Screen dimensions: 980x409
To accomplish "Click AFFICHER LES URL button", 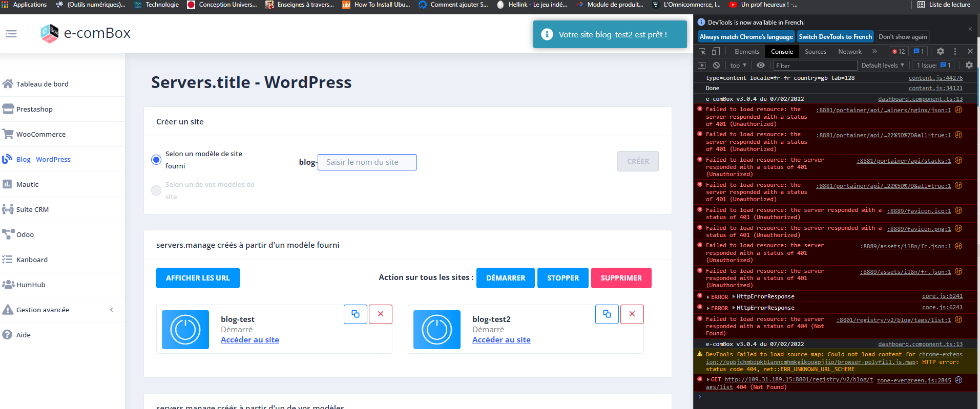I will point(198,278).
